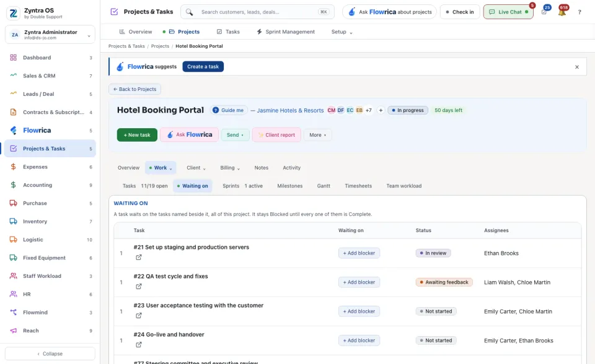Open task #24 external link icon

(x=139, y=345)
